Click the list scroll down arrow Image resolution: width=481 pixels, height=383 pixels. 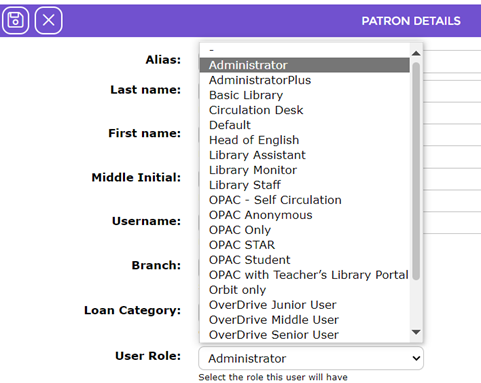coord(416,332)
